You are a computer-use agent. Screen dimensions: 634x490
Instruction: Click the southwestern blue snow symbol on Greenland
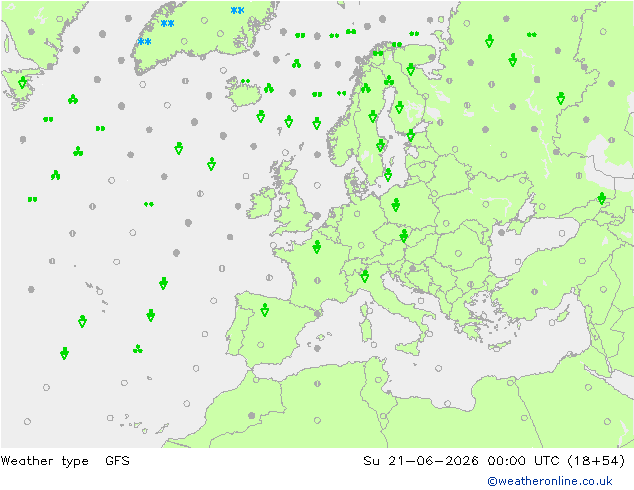point(144,42)
